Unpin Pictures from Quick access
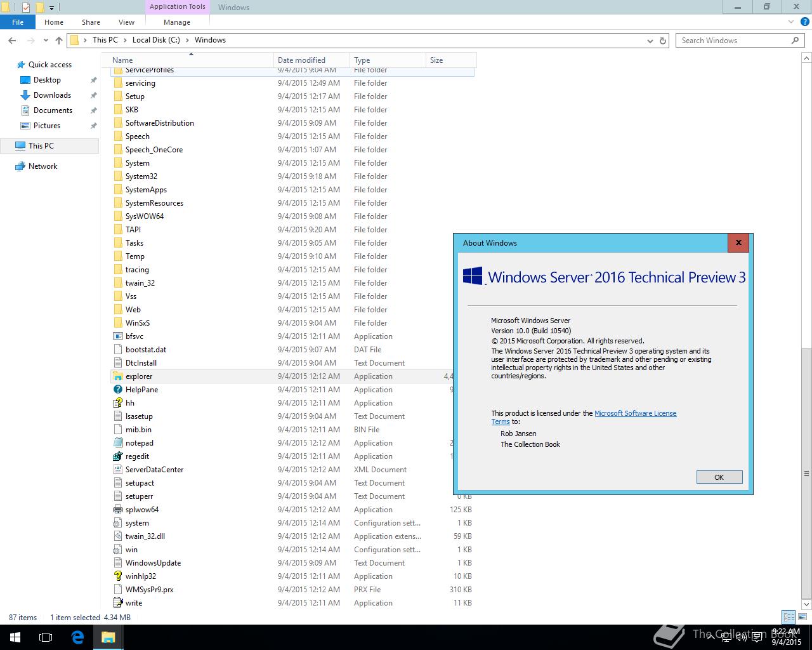 pyautogui.click(x=93, y=126)
